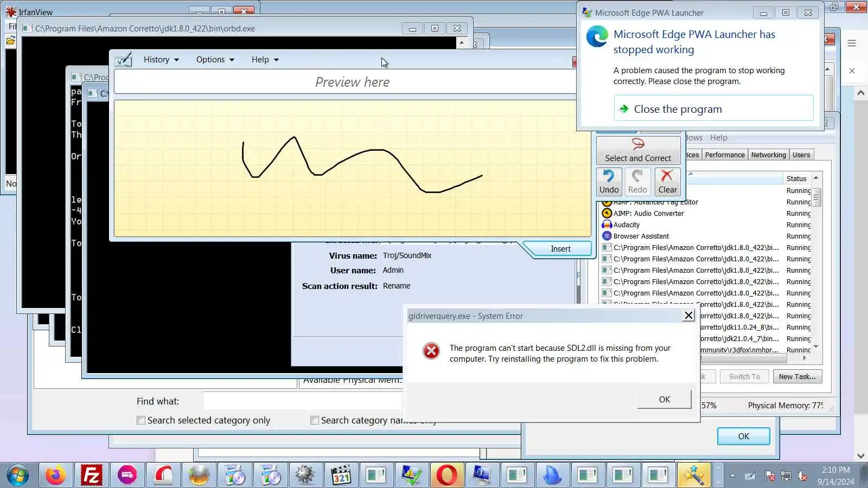The height and width of the screenshot is (488, 868).
Task: Open the Help dropdown in Math Input Panel
Action: 265,60
